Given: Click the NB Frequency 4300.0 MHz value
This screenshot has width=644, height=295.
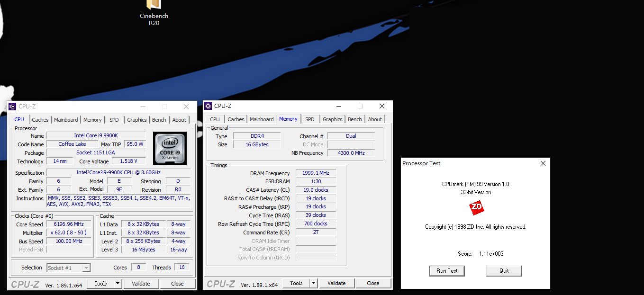Looking at the screenshot, I should click(351, 153).
